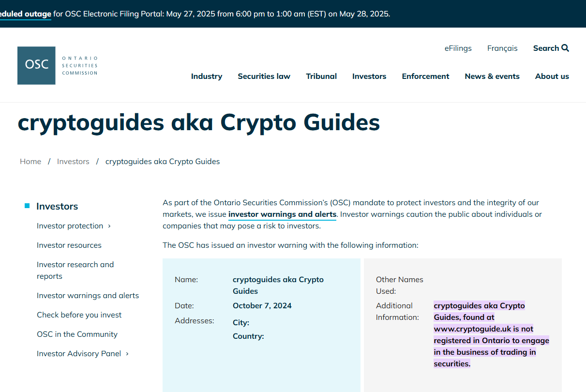Click the current page breadcrumb cryptoguides aka Crypto Guides

[163, 161]
